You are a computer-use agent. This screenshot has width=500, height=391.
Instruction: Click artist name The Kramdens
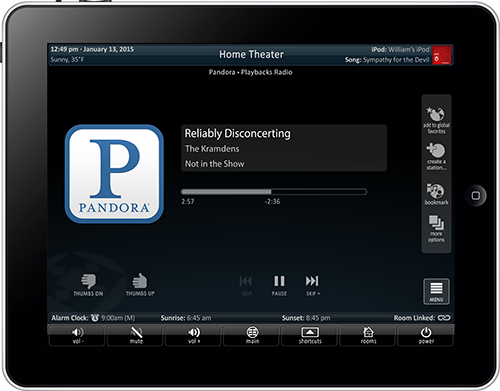tap(212, 149)
